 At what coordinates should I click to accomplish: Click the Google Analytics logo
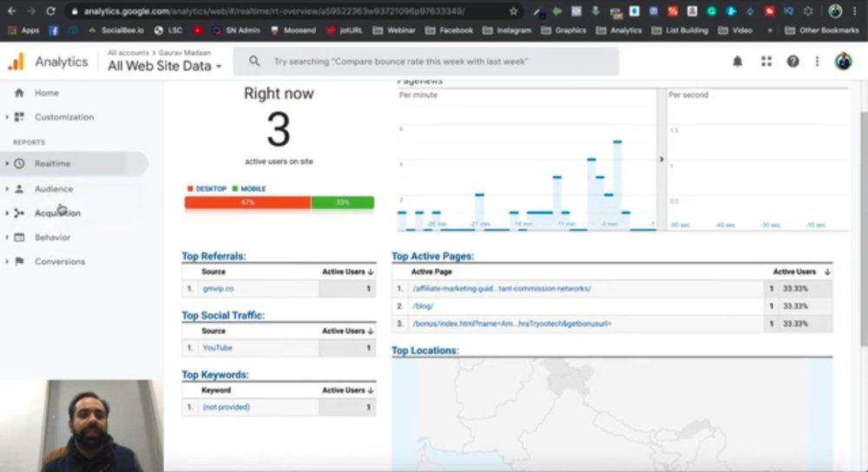click(x=16, y=62)
